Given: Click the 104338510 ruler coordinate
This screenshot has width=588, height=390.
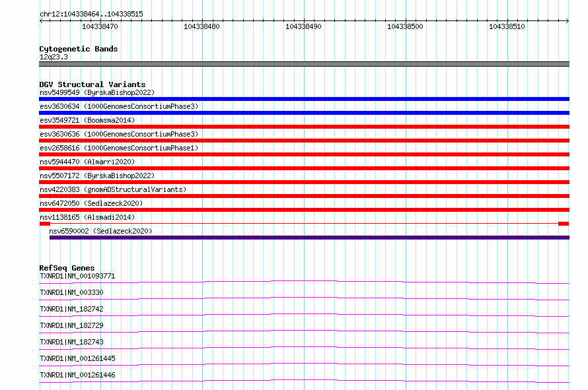Looking at the screenshot, I should pos(507,26).
